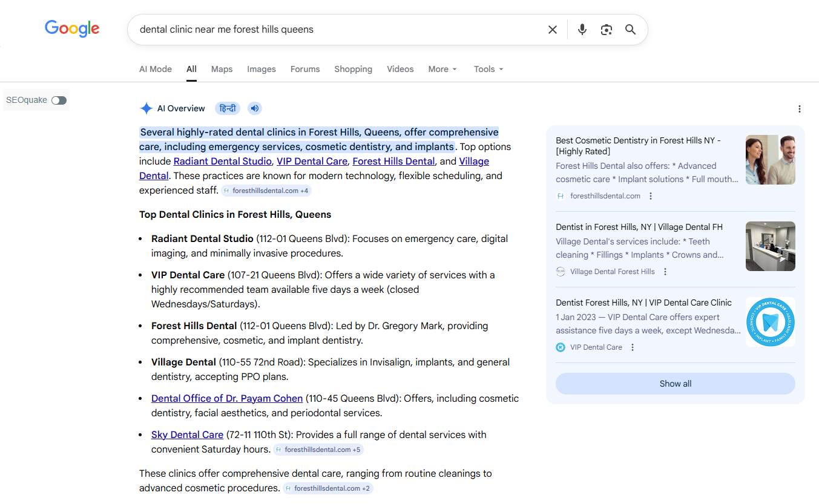Viewport: 819px width, 504px height.
Task: Clear the search box with the X icon
Action: (x=553, y=30)
